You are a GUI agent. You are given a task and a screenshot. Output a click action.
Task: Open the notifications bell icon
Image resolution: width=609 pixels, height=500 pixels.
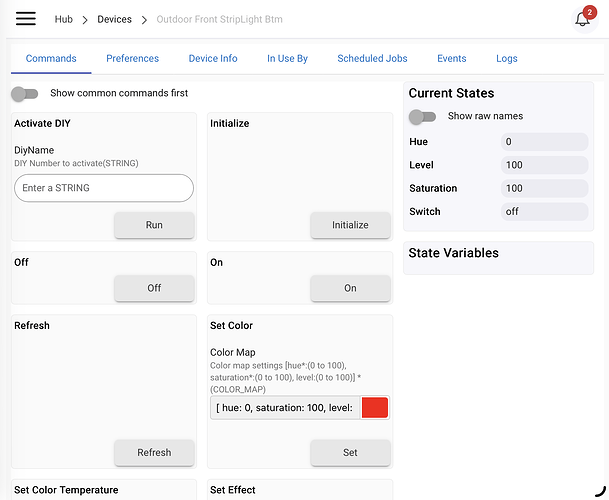pyautogui.click(x=583, y=19)
